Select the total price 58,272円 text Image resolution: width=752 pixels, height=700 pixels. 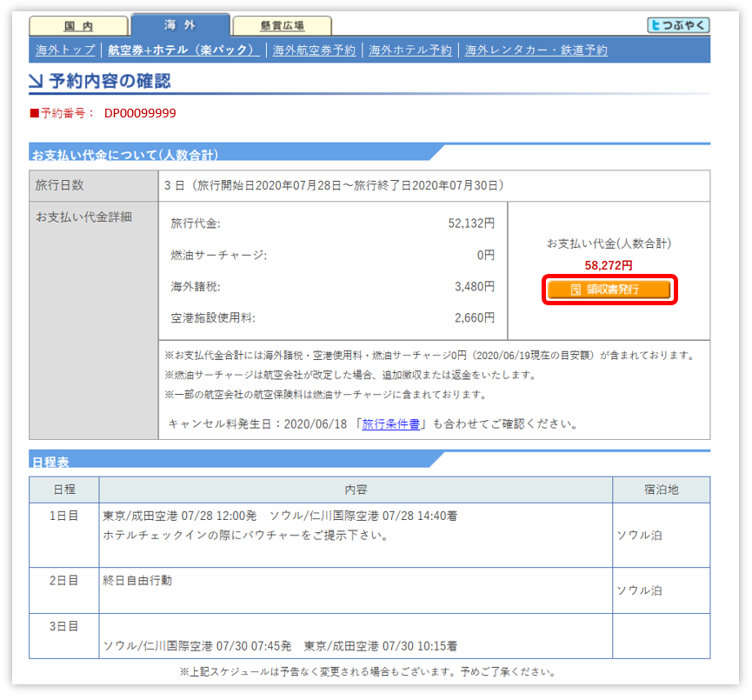(609, 265)
